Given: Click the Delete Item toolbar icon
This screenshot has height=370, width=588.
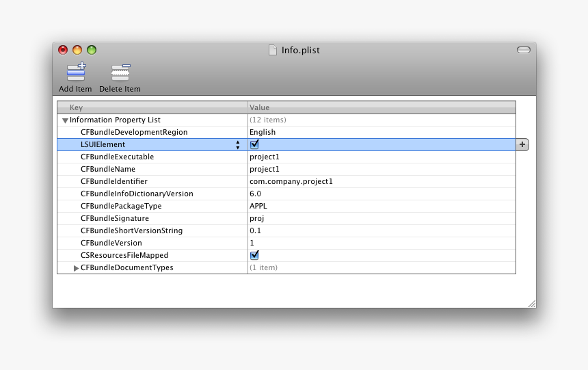Looking at the screenshot, I should (x=120, y=72).
